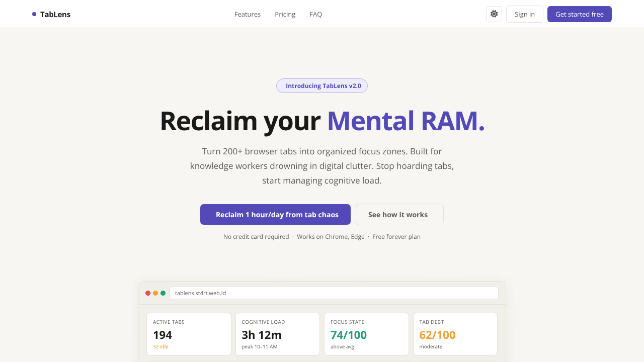Open the Pricing nav link
The image size is (644, 362).
pos(285,14)
